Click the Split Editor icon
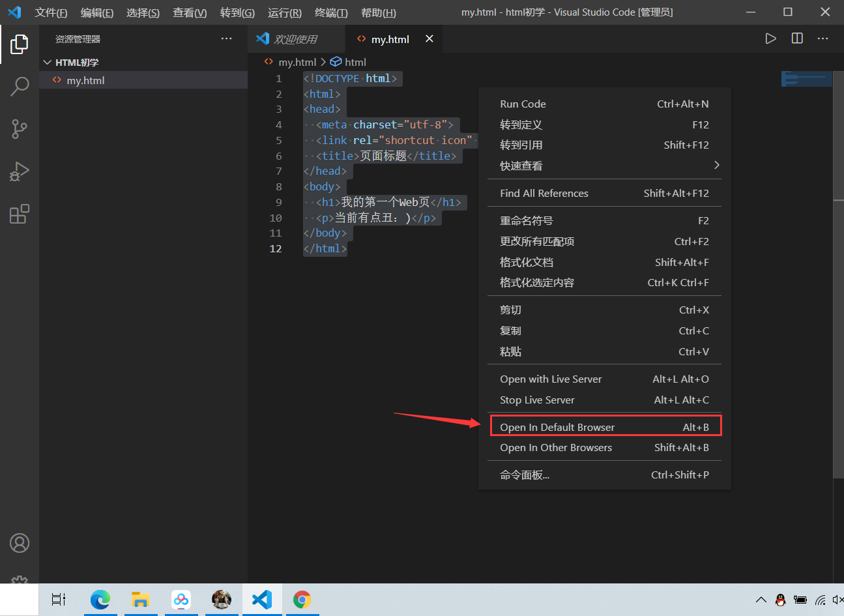Image resolution: width=844 pixels, height=616 pixels. pos(797,38)
